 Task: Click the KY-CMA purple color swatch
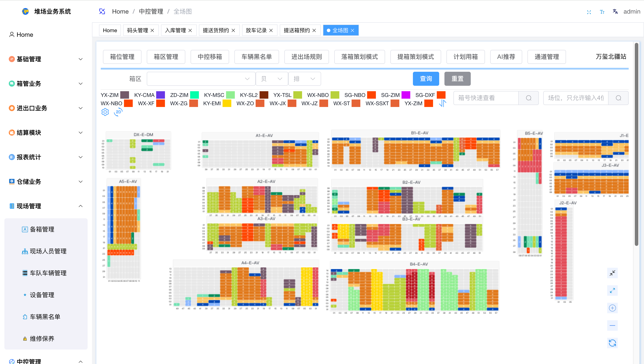(x=160, y=95)
